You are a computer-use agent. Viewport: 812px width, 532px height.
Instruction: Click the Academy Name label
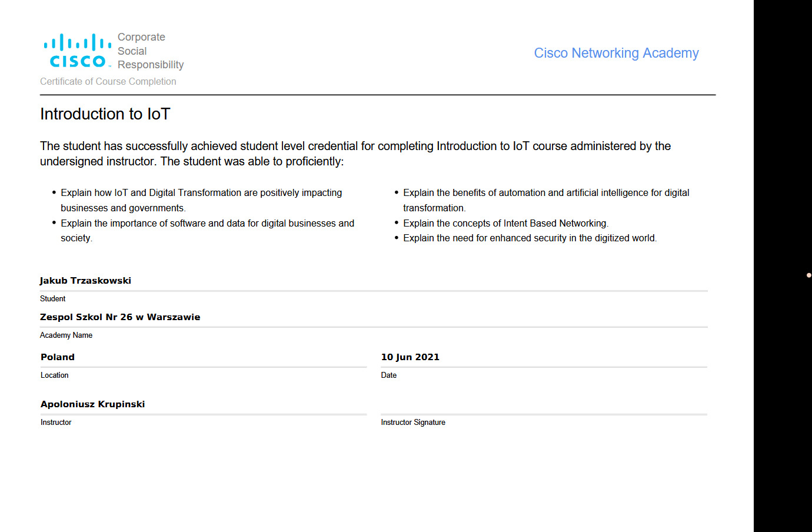pos(66,335)
